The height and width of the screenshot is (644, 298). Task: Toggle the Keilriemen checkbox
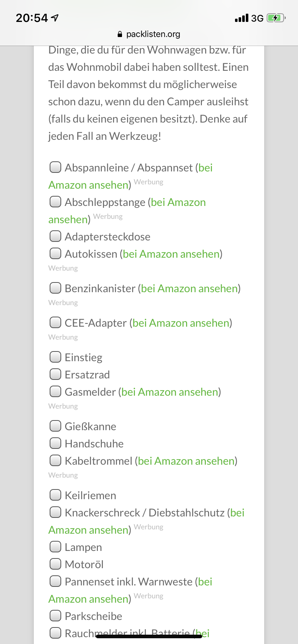(x=55, y=495)
